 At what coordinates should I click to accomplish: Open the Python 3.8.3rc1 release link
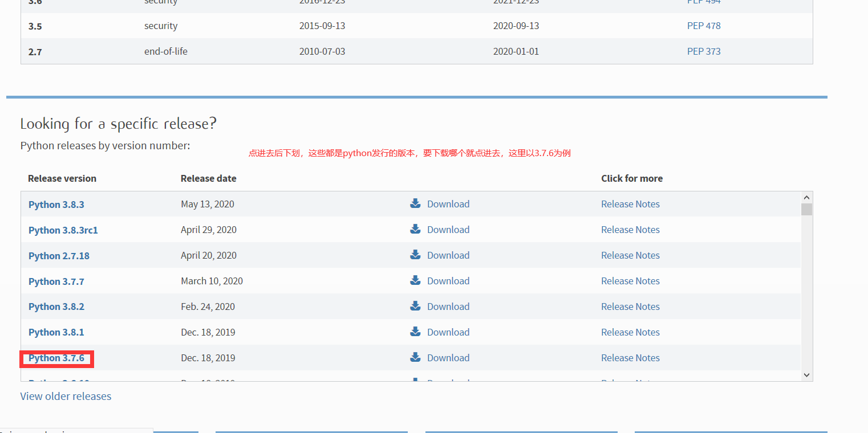(63, 230)
